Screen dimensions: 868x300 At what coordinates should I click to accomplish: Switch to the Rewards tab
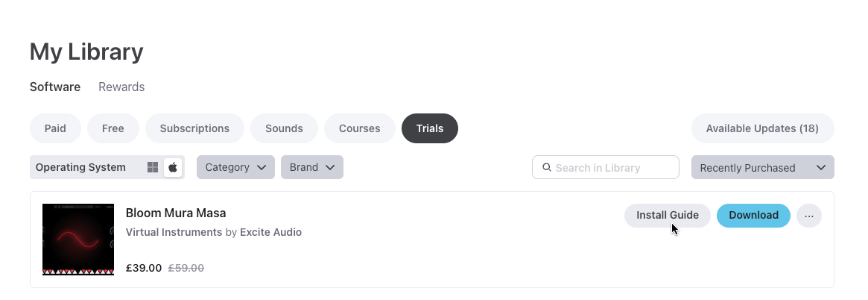tap(121, 87)
